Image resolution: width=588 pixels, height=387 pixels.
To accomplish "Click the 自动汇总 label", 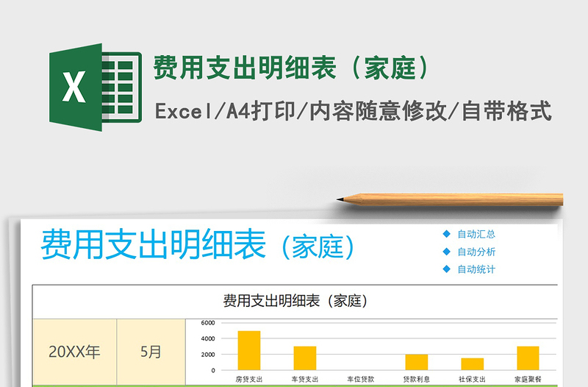I will coord(476,234).
